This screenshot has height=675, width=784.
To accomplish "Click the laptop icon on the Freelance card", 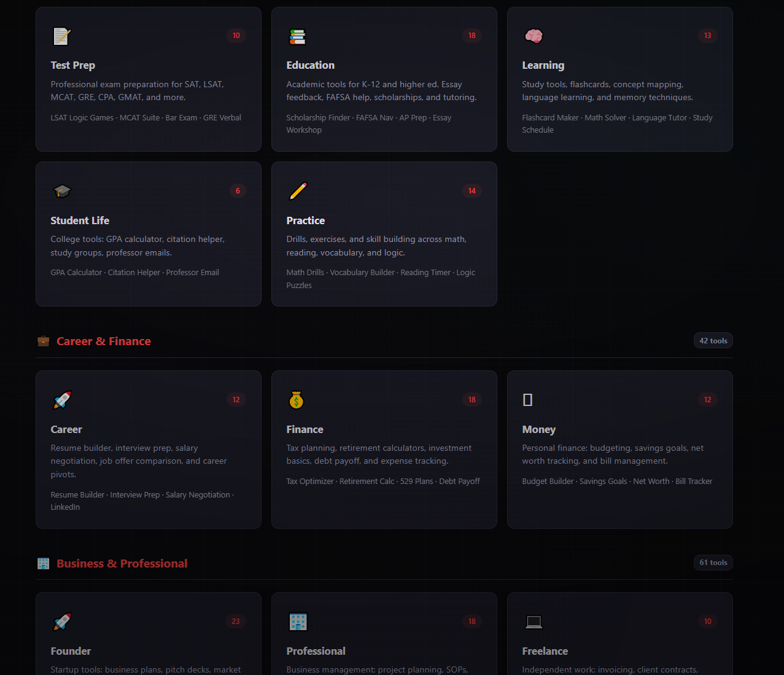I will pos(534,622).
